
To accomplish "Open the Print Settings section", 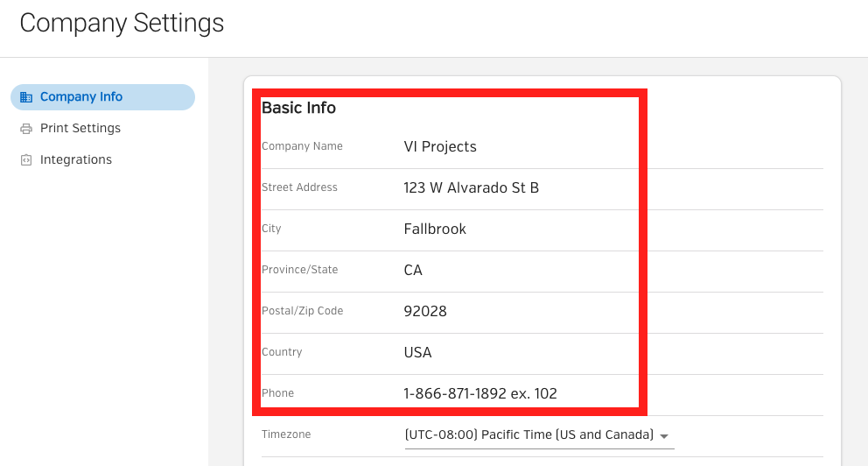I will point(80,128).
